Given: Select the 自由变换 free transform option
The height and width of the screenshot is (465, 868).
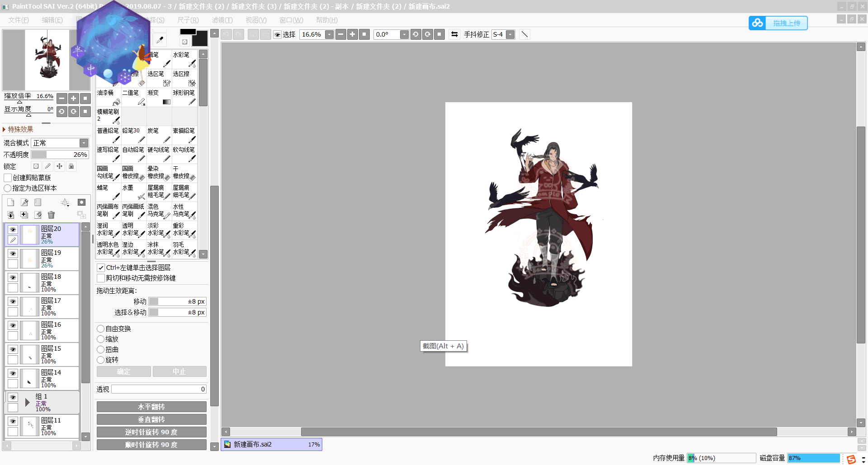Looking at the screenshot, I should (101, 329).
